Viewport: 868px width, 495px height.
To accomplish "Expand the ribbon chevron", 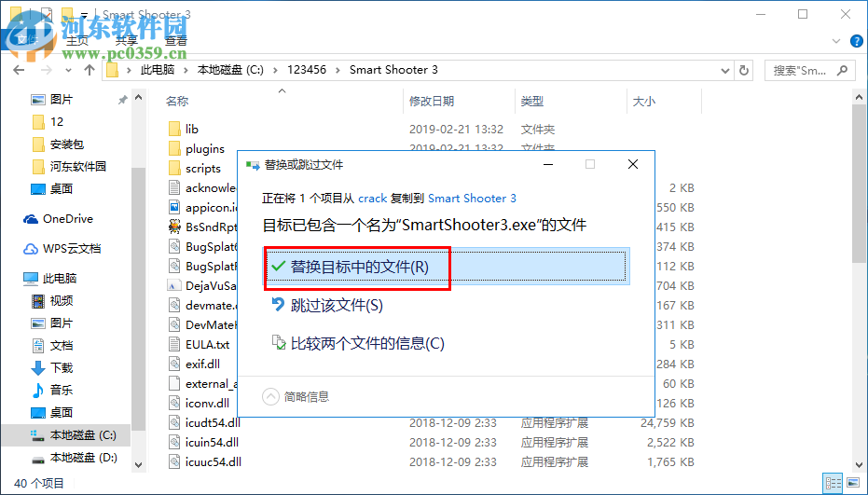I will coord(836,41).
